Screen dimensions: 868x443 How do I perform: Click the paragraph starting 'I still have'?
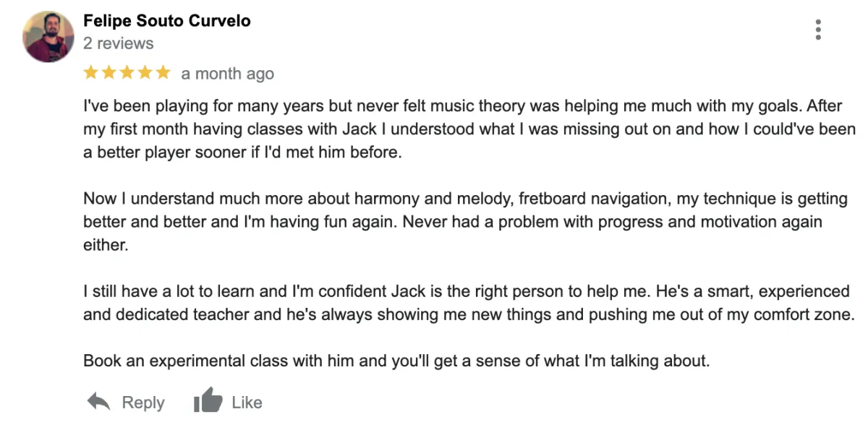(x=469, y=304)
